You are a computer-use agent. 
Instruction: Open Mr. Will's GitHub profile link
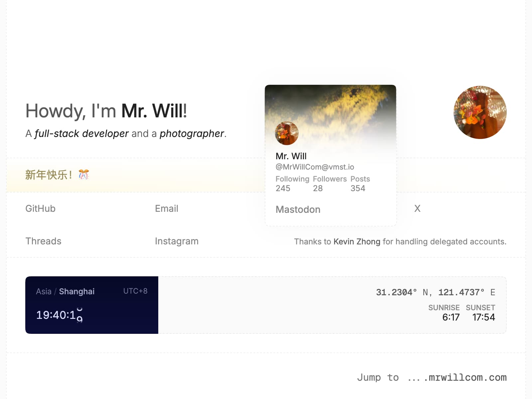(40, 208)
